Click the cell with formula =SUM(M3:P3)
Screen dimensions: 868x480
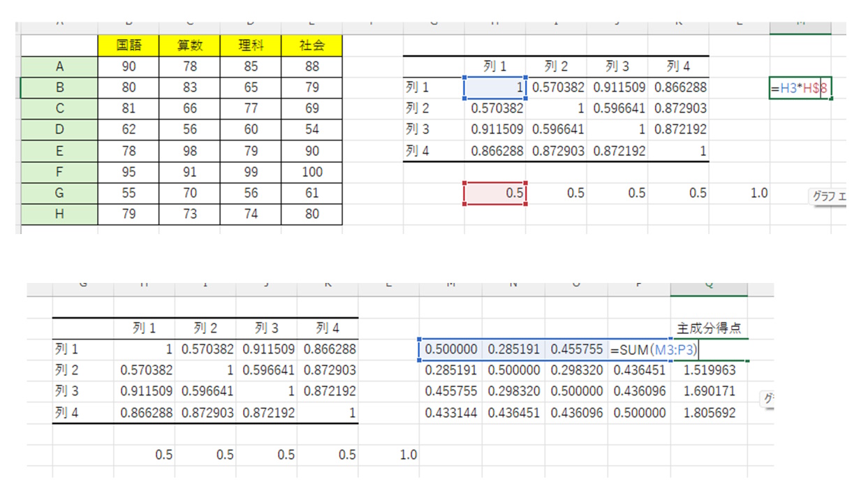pyautogui.click(x=654, y=349)
